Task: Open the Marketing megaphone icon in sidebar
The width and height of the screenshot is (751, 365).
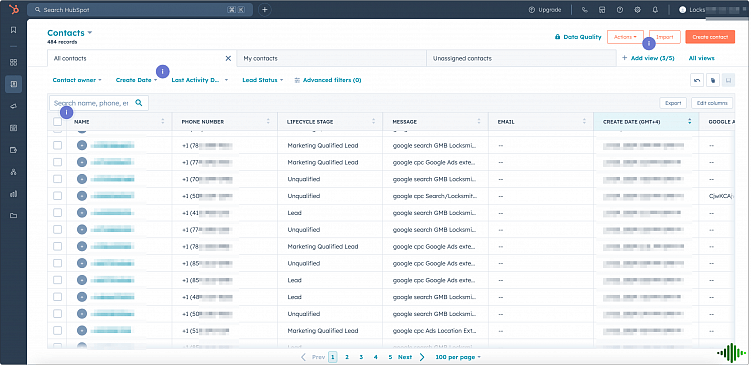Action: tap(13, 106)
